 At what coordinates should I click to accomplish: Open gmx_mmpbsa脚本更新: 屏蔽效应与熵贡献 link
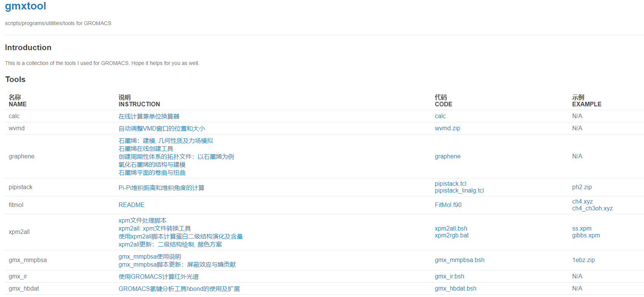tap(177, 264)
